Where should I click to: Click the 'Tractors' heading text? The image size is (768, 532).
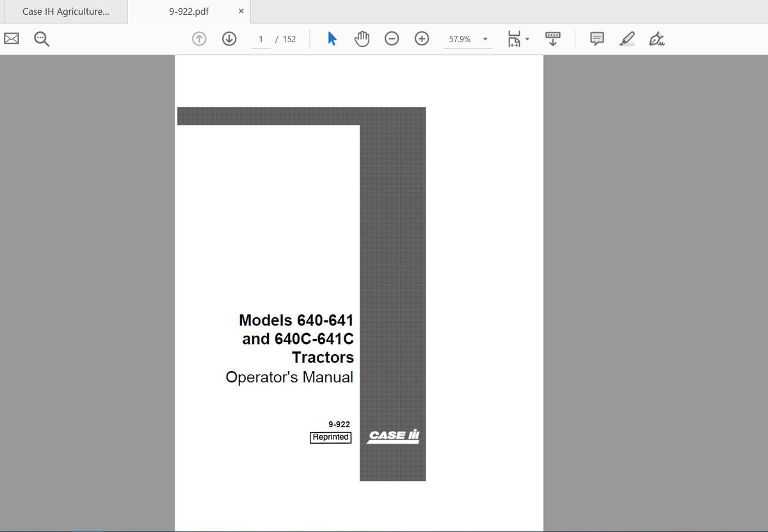click(x=323, y=357)
